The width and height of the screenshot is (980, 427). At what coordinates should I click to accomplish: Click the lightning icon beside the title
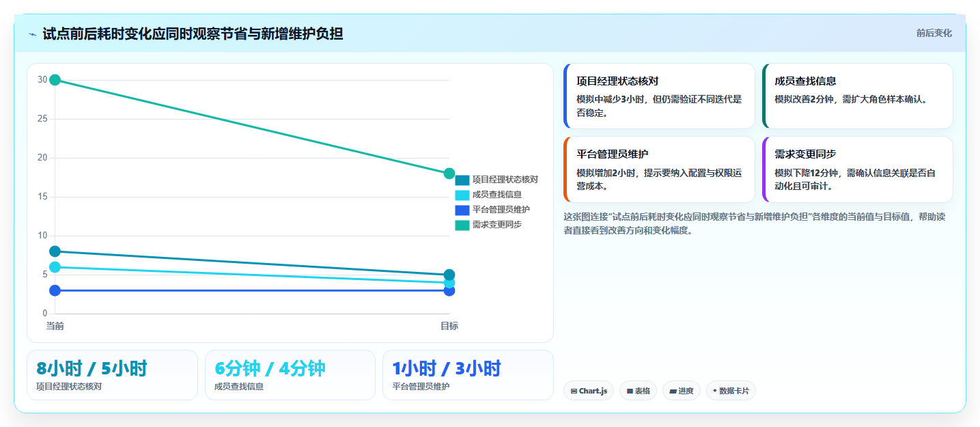tap(32, 33)
